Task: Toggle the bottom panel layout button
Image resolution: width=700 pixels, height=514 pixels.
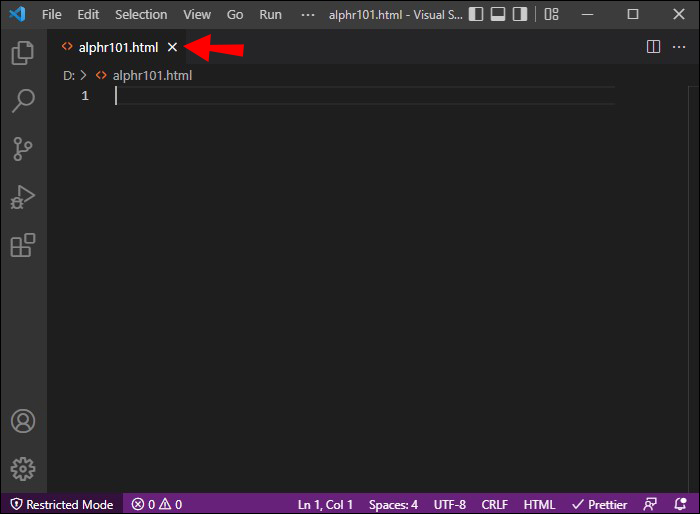Action: (x=499, y=14)
